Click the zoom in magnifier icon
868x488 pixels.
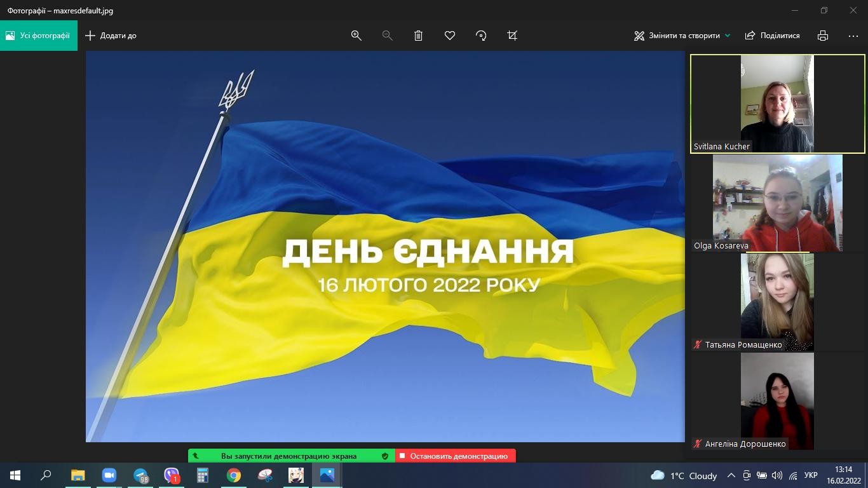(x=356, y=36)
